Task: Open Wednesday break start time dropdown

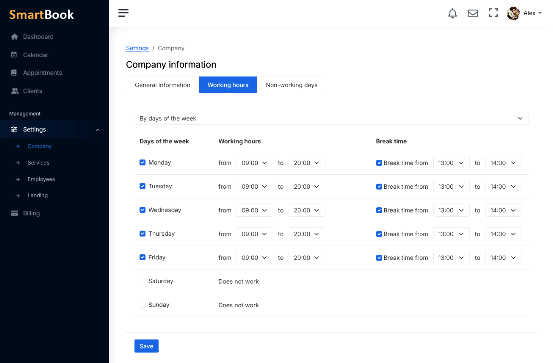Action: coord(451,210)
